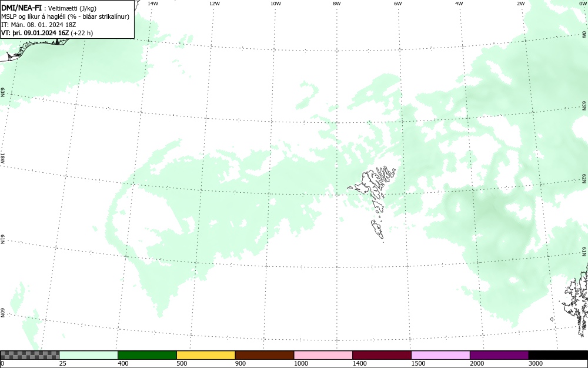588x368 pixels.
Task: Click the dark green 400–500 legend swatch
Action: coord(147,355)
